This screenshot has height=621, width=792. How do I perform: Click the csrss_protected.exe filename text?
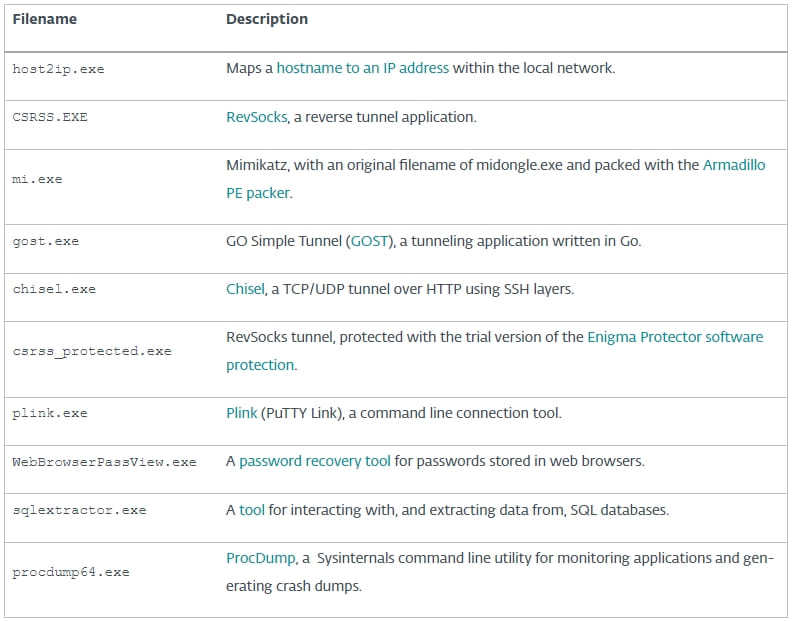92,351
